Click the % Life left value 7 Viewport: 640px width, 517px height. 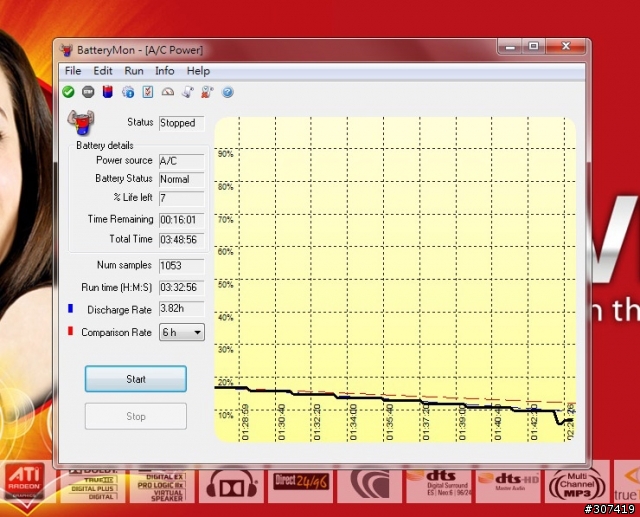pyautogui.click(x=182, y=199)
